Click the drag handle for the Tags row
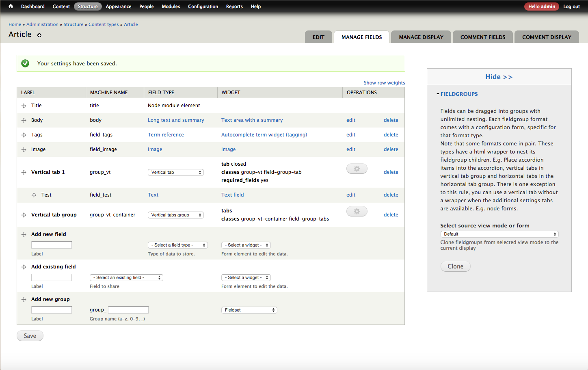This screenshot has width=588, height=370. (x=24, y=135)
